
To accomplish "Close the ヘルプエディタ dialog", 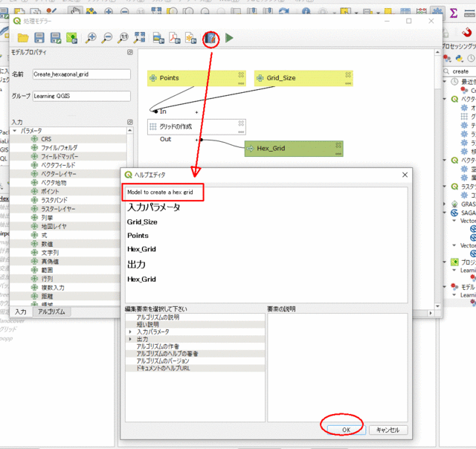I will [405, 175].
